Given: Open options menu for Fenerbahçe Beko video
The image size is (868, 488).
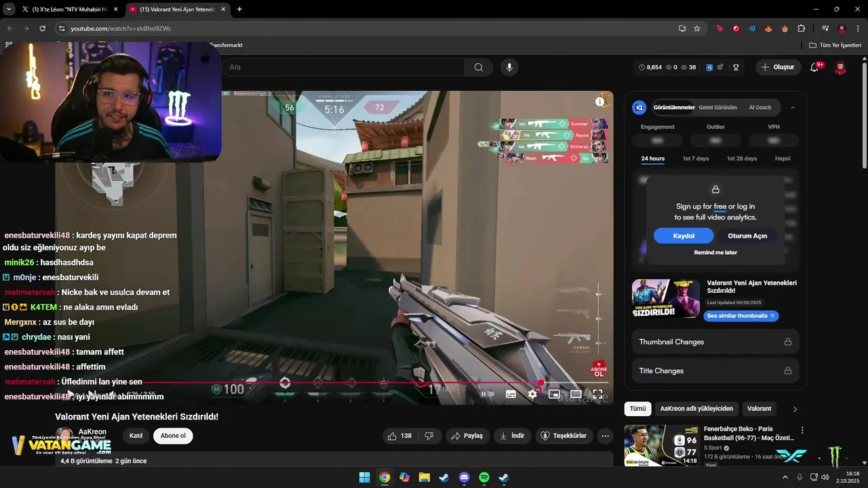Looking at the screenshot, I should 802,430.
